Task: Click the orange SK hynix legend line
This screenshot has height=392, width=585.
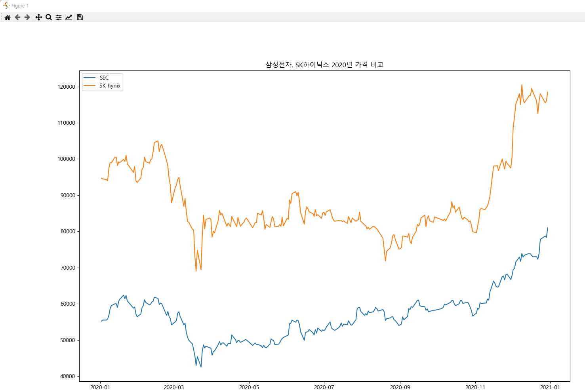Action: click(90, 86)
